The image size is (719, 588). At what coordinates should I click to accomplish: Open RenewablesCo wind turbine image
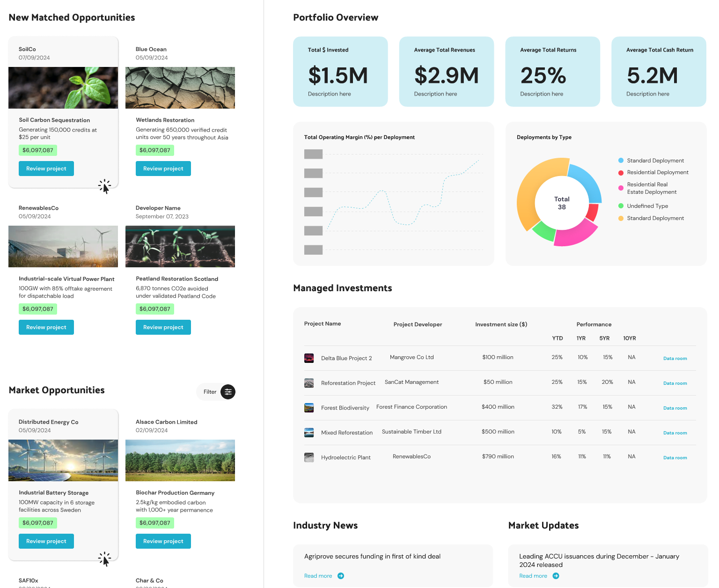point(63,246)
